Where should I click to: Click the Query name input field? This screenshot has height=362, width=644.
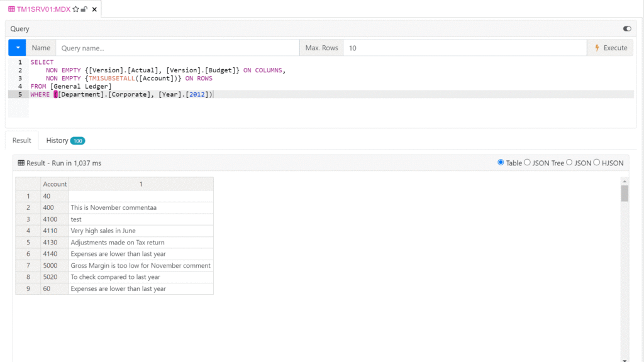pos(177,48)
